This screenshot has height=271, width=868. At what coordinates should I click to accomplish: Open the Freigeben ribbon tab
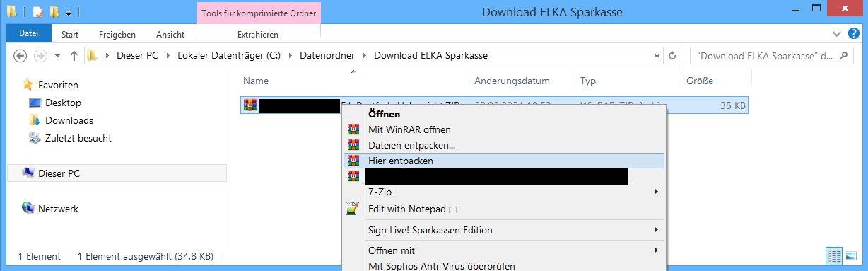(x=117, y=34)
